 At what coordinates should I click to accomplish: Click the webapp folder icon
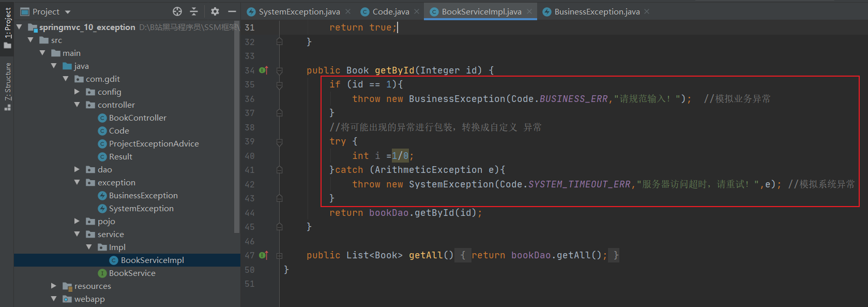click(x=67, y=299)
